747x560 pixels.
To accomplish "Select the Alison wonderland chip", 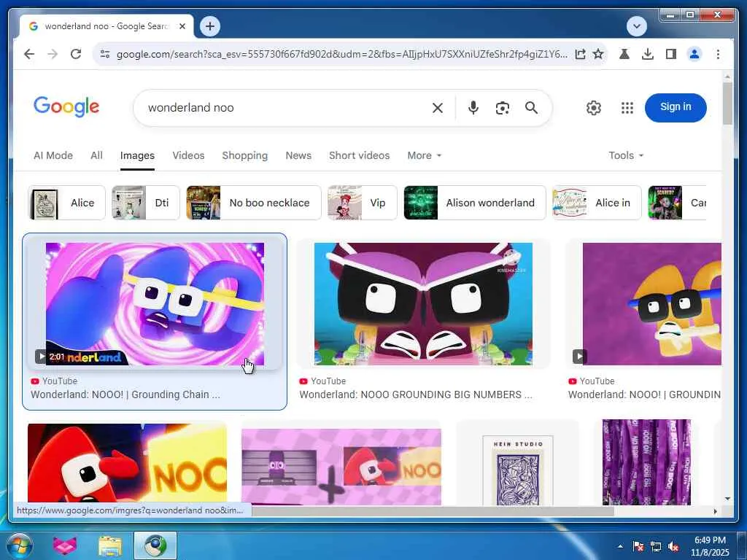I will tap(474, 203).
